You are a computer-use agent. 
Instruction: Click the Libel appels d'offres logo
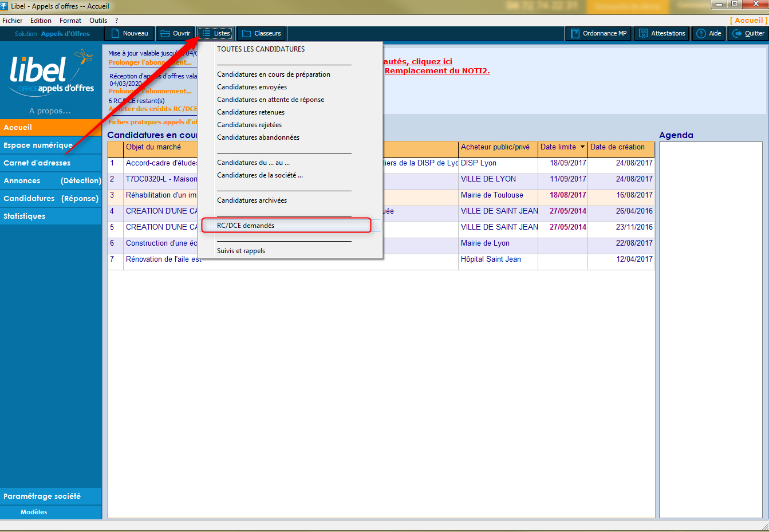click(x=52, y=73)
